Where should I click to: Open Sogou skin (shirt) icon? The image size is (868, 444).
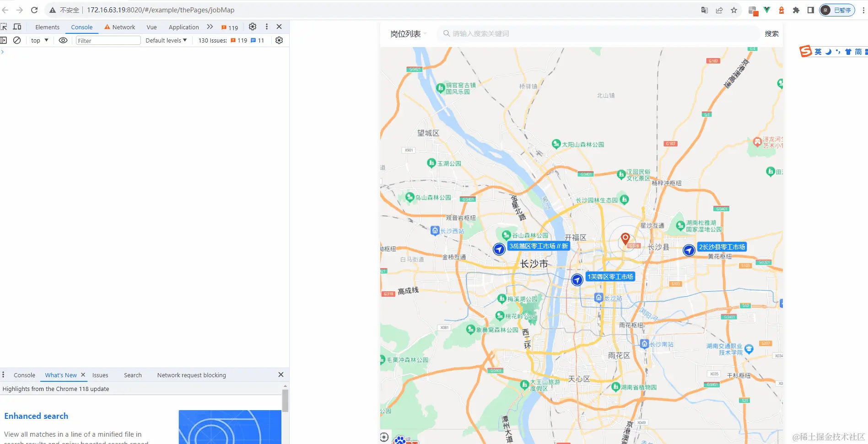[848, 52]
